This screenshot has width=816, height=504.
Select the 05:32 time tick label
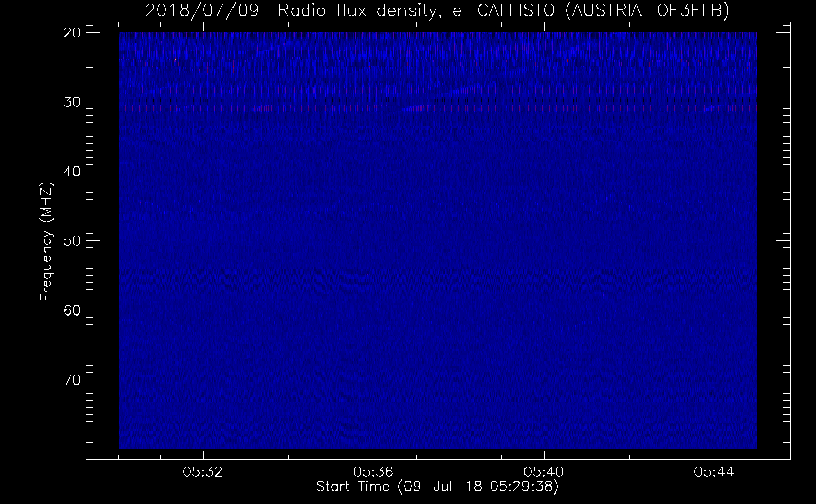pos(203,472)
